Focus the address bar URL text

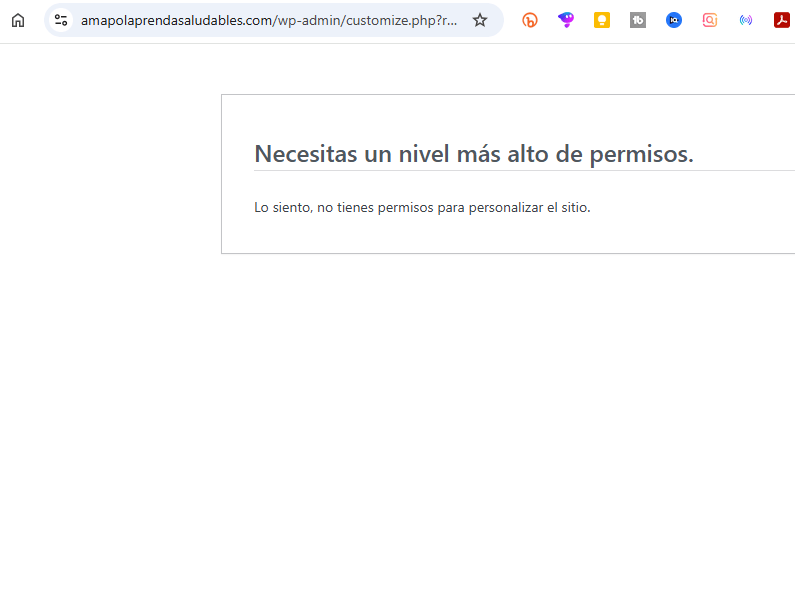click(270, 20)
